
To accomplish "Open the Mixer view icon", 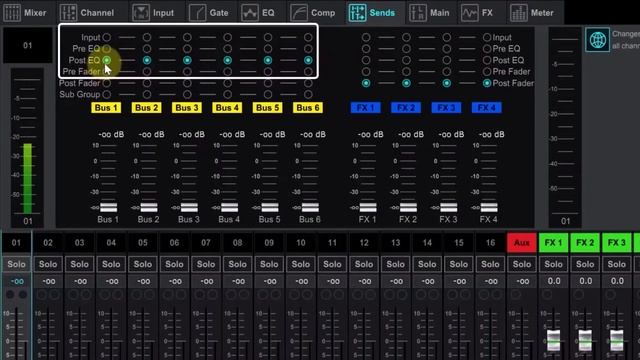I will (x=12, y=13).
